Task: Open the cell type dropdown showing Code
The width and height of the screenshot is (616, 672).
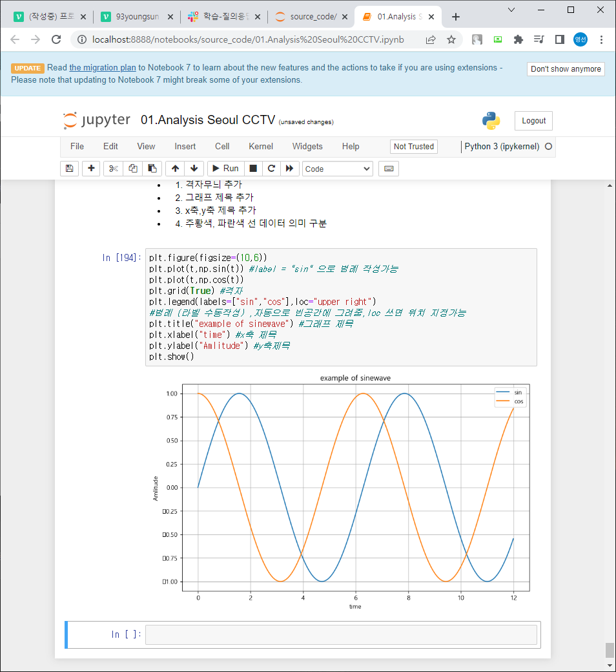Action: click(x=338, y=169)
